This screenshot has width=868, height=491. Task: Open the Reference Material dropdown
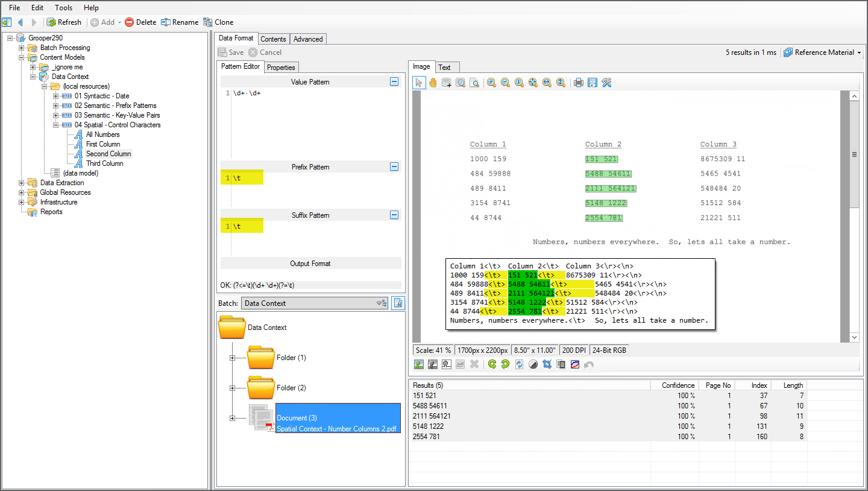(823, 52)
